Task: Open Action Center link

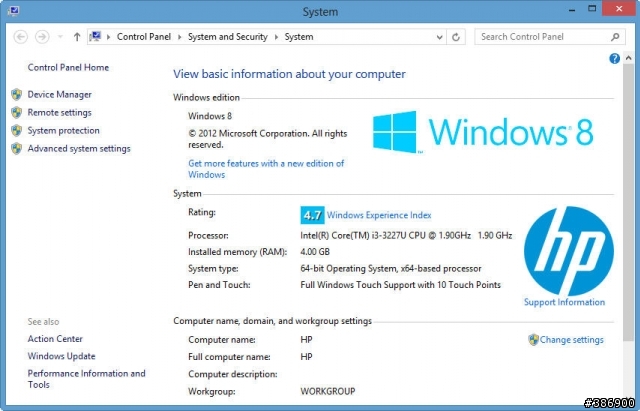Action: tap(55, 339)
